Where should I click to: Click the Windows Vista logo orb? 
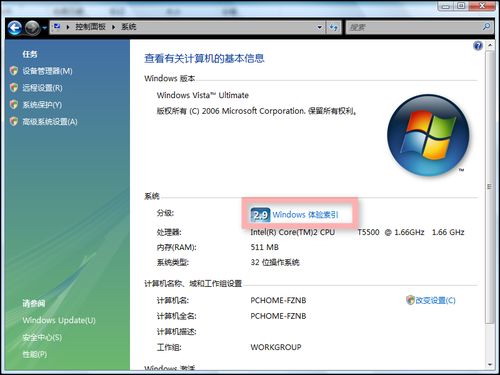coord(428,135)
